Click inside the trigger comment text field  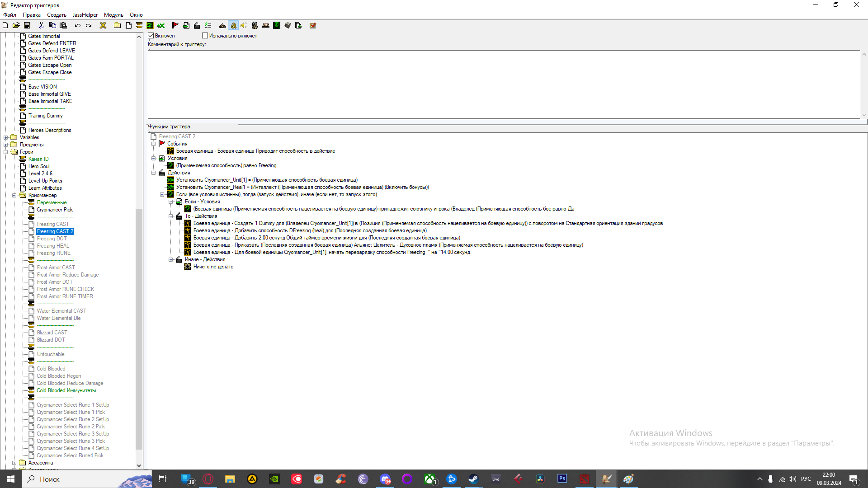pyautogui.click(x=503, y=84)
